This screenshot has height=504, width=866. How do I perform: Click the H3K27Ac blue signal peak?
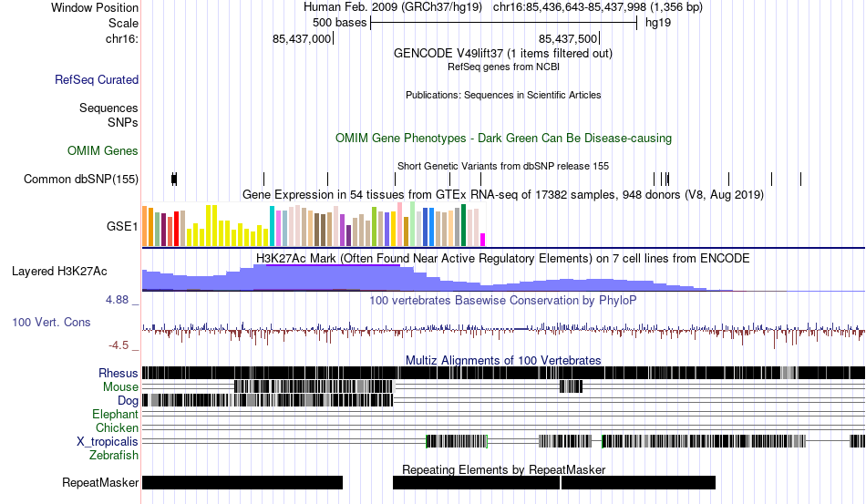coord(333,278)
